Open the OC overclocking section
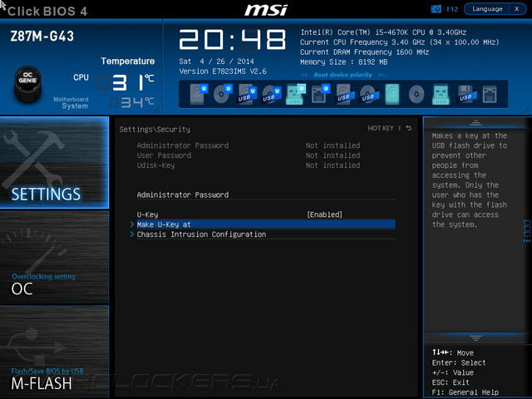 pos(54,257)
